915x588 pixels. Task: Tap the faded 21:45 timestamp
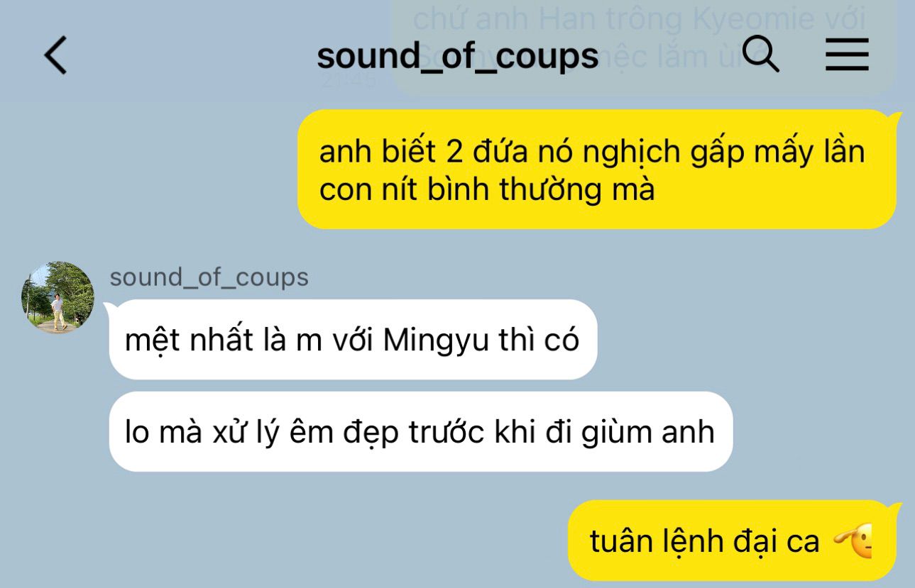pos(349,79)
